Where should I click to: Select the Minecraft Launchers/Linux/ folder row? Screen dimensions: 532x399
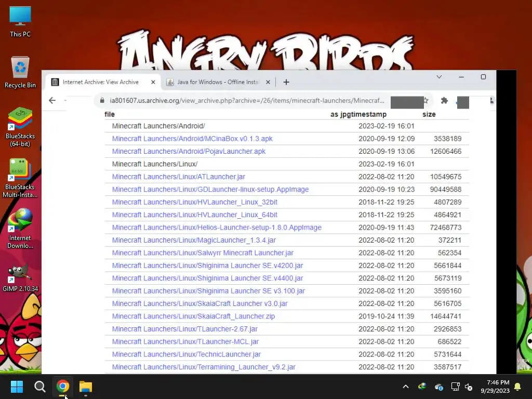pos(287,164)
